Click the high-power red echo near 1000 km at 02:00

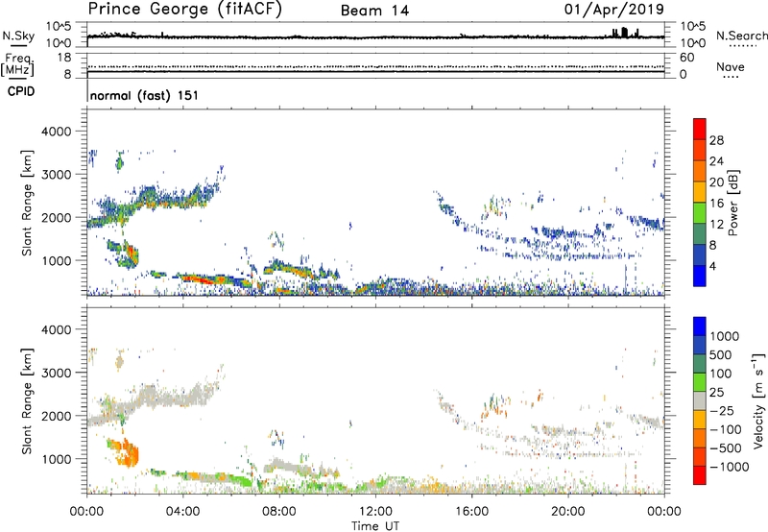coord(132,253)
